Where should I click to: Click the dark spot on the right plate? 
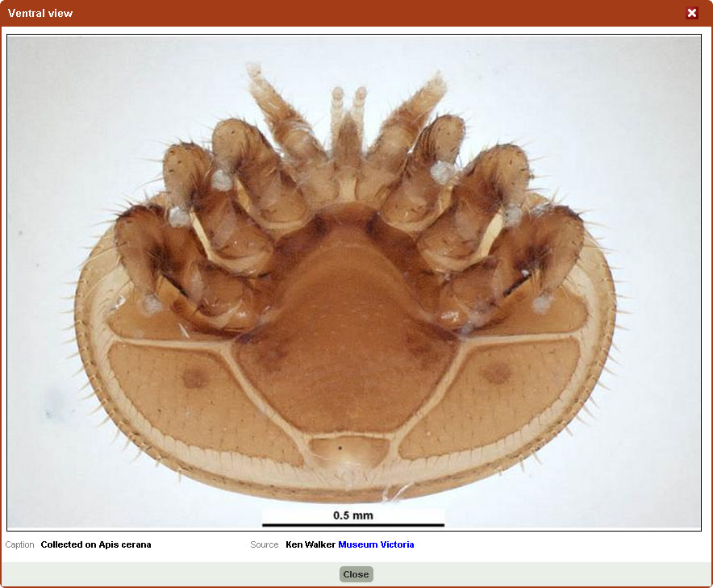tap(497, 373)
